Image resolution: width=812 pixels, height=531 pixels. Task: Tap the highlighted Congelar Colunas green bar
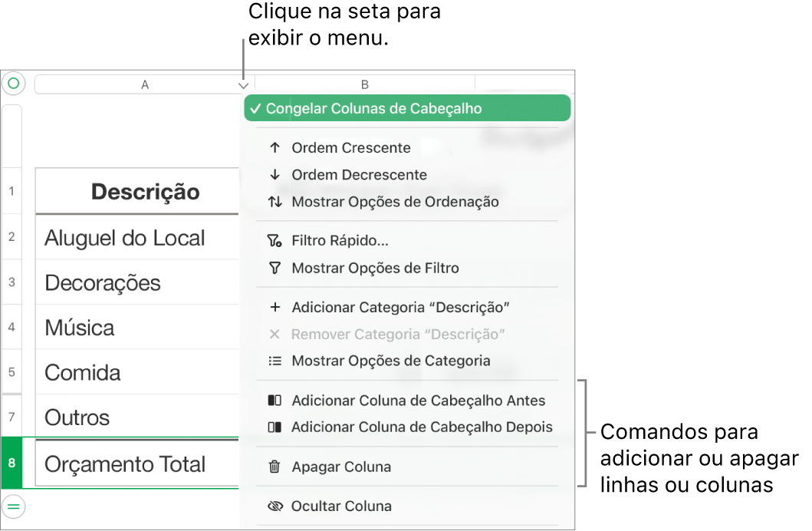click(x=407, y=108)
